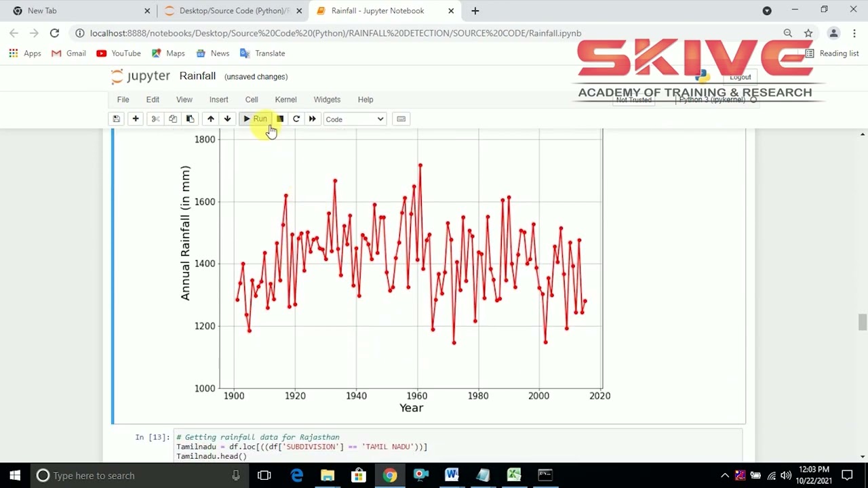Switch to Chrome in taskbar
868x488 pixels.
390,476
